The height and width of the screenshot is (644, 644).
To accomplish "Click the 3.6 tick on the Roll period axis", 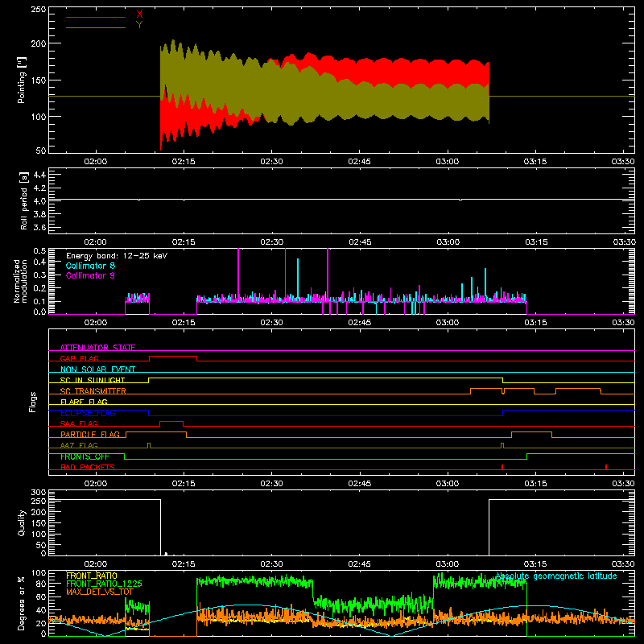I will coord(39,227).
